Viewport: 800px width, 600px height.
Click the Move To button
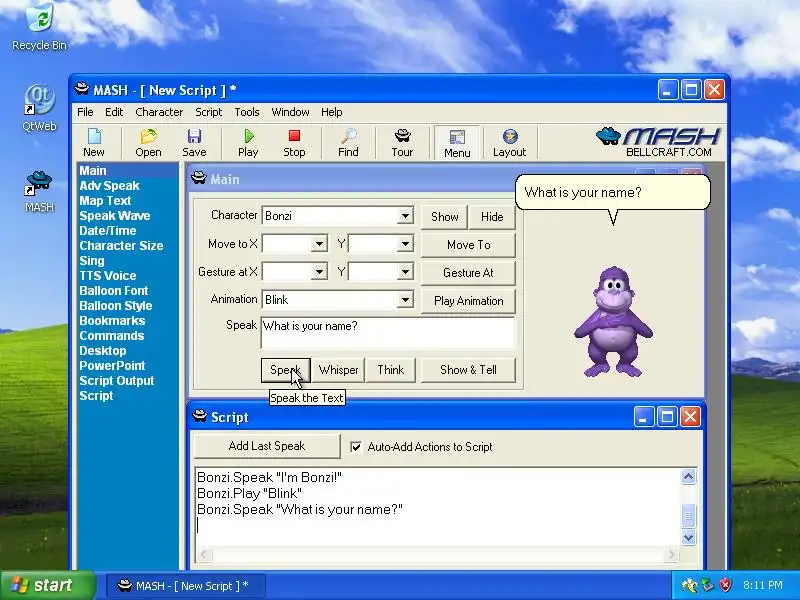coord(468,245)
